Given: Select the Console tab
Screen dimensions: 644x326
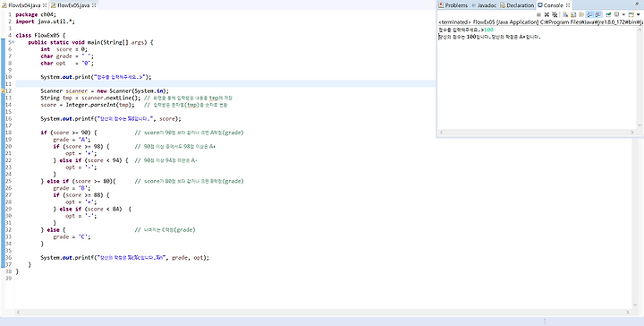Looking at the screenshot, I should [553, 5].
